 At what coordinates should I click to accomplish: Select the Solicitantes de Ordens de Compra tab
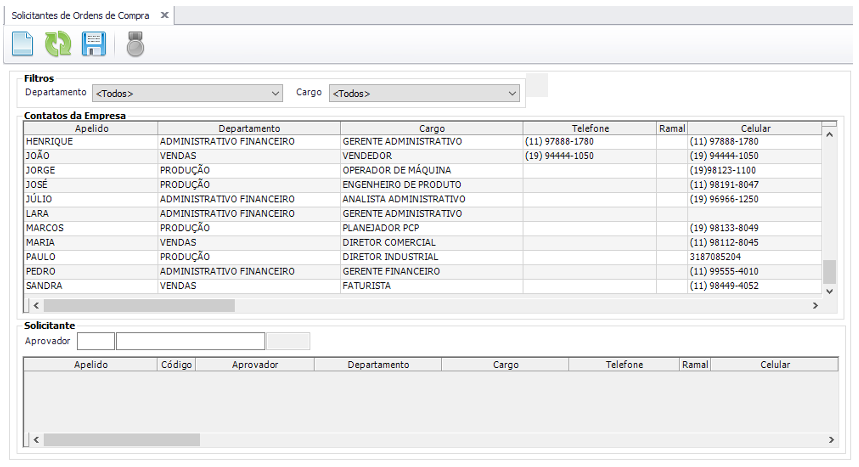coord(80,16)
